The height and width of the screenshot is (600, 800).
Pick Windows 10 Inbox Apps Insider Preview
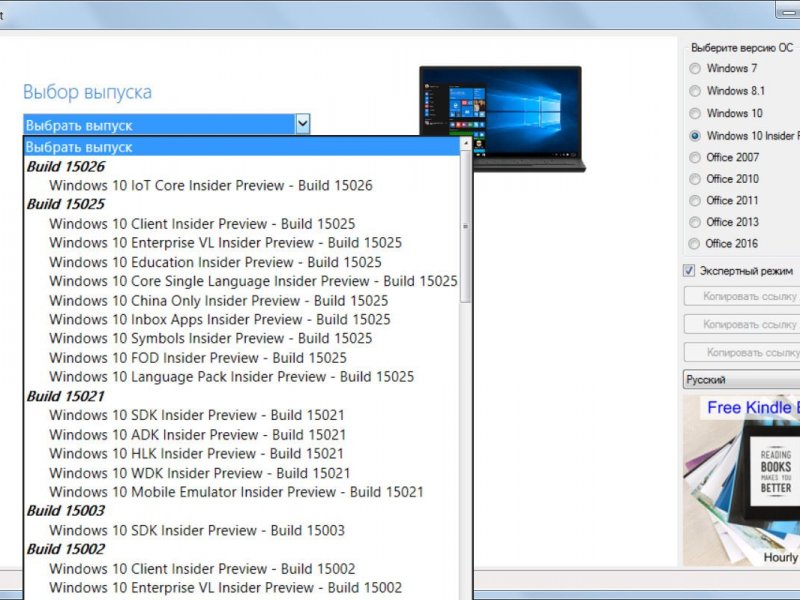point(220,319)
